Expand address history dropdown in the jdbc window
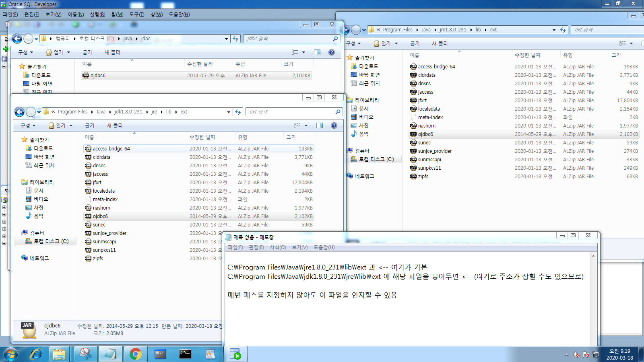The image size is (644, 362). [226, 39]
